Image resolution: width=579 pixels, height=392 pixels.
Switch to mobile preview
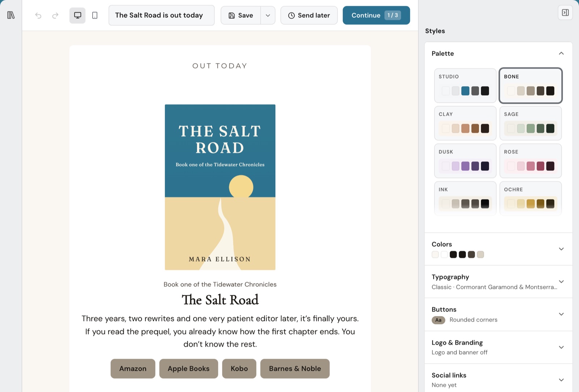[x=95, y=15]
